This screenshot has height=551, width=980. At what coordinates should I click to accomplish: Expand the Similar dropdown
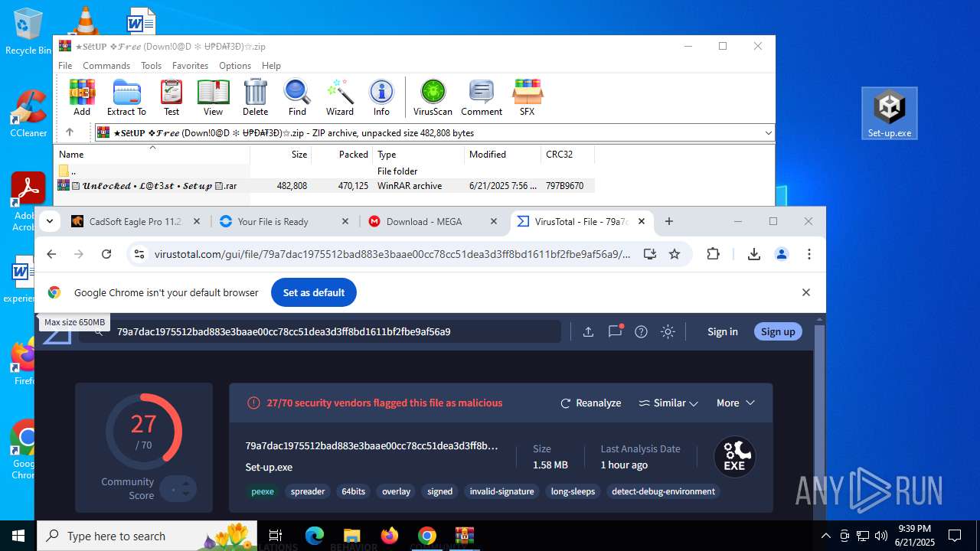[x=668, y=403]
